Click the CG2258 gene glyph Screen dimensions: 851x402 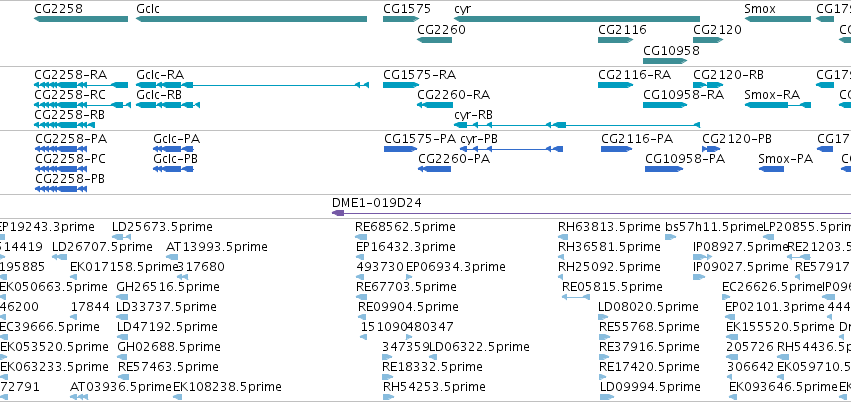81,19
